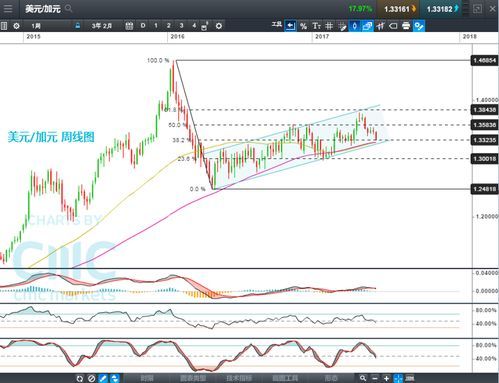Select chart template 2

pos(168,26)
